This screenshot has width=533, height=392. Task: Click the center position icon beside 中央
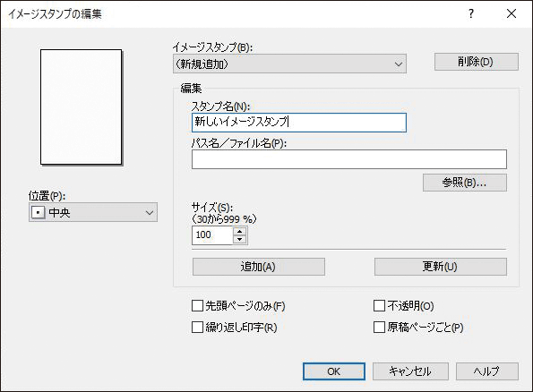pyautogui.click(x=38, y=213)
